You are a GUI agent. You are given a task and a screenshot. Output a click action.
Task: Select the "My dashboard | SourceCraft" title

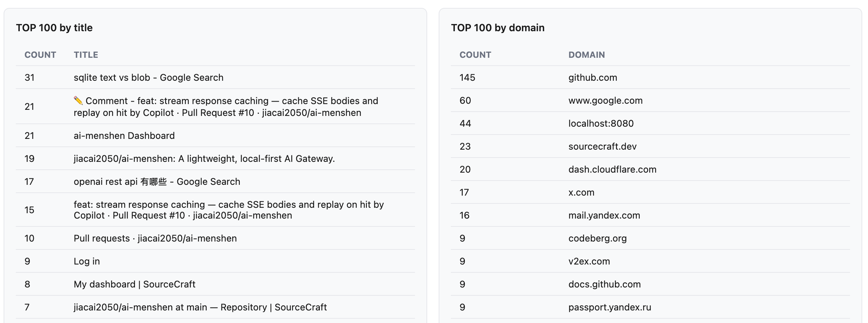135,284
